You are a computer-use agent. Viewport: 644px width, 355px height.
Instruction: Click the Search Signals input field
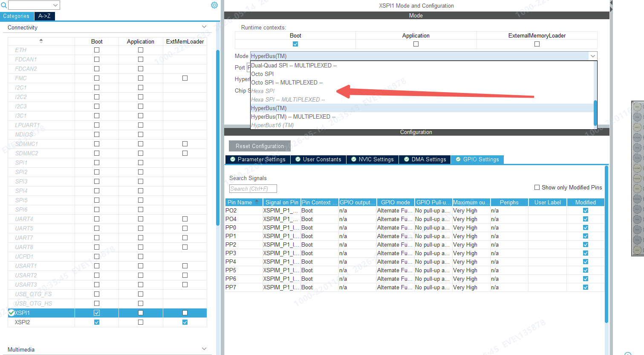click(253, 189)
